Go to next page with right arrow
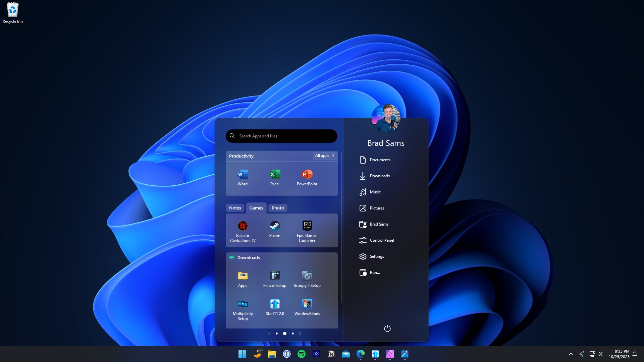This screenshot has height=362, width=644. tap(300, 334)
